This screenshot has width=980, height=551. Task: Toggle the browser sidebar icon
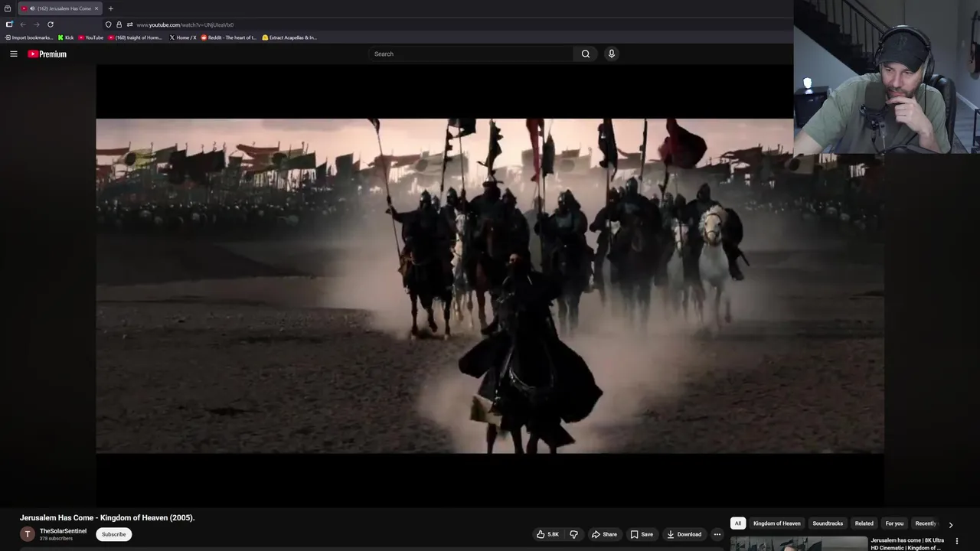[9, 24]
